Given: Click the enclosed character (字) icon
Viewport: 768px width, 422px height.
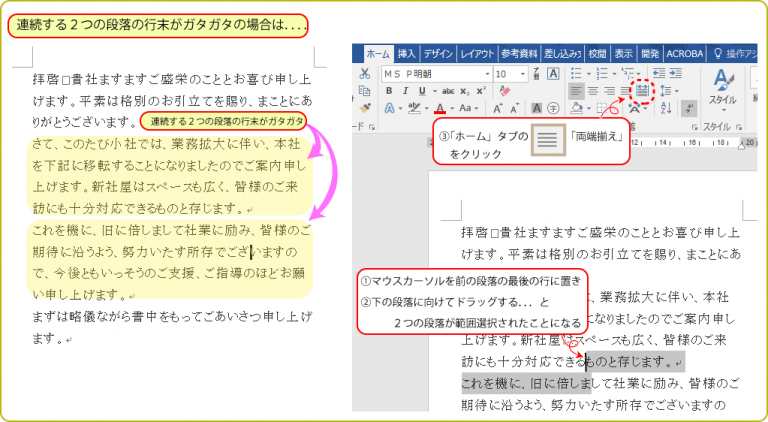Looking at the screenshot, I should [553, 108].
